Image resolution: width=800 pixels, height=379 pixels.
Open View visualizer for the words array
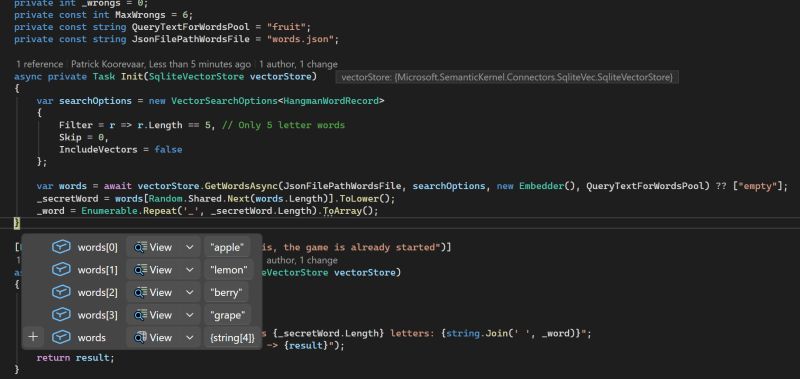(x=153, y=337)
